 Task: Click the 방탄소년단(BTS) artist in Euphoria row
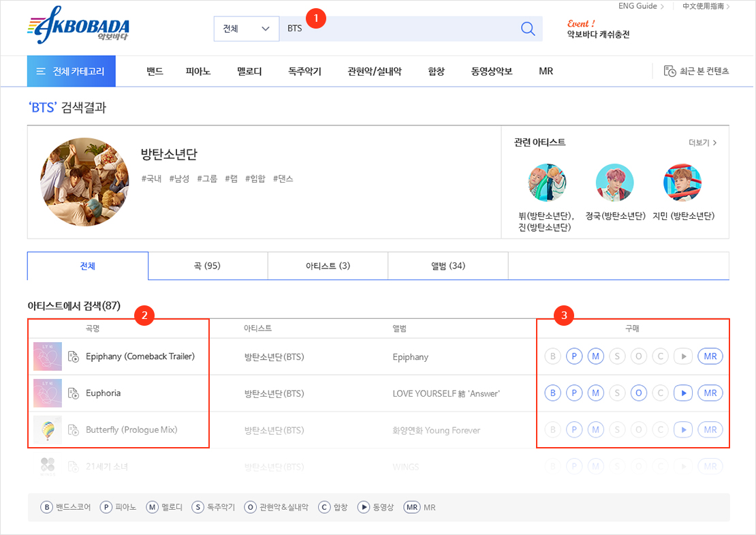coord(274,394)
